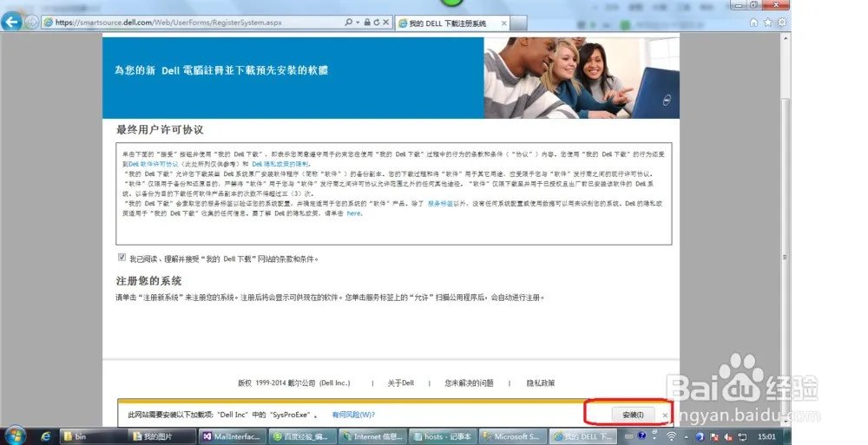This screenshot has height=445, width=868.
Task: Switch to 我的 DELL 下... taskbar item
Action: [583, 436]
